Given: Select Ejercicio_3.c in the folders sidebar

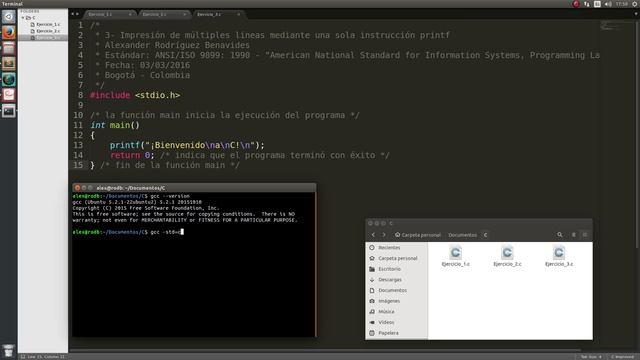Looking at the screenshot, I should 43,38.
